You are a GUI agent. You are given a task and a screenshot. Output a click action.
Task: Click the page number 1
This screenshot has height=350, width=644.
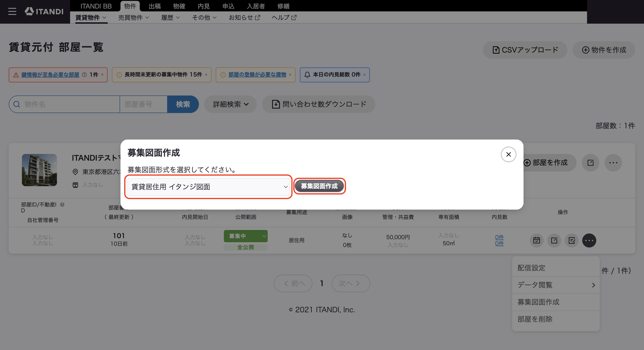(x=322, y=283)
